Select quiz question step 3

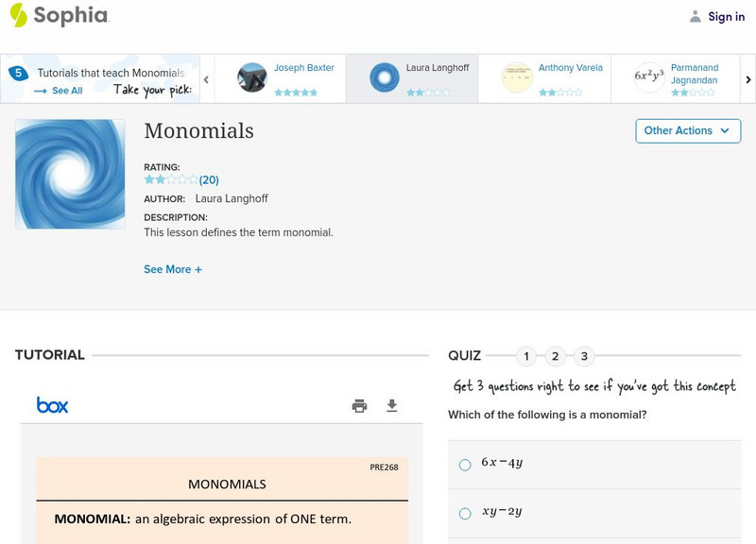[x=583, y=356]
